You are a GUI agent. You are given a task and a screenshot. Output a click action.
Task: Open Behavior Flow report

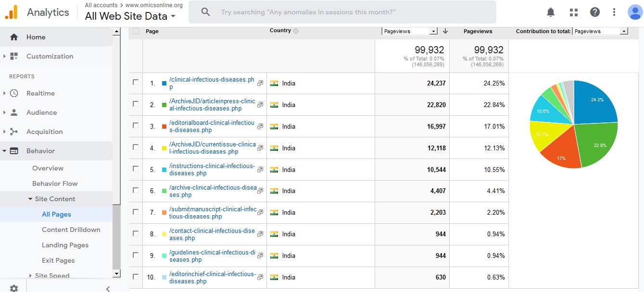(55, 183)
